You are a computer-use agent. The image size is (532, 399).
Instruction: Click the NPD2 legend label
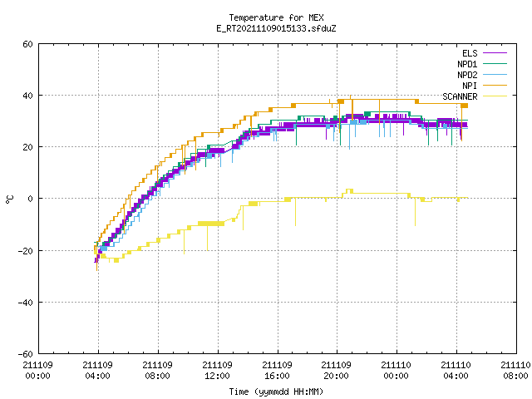tap(467, 75)
